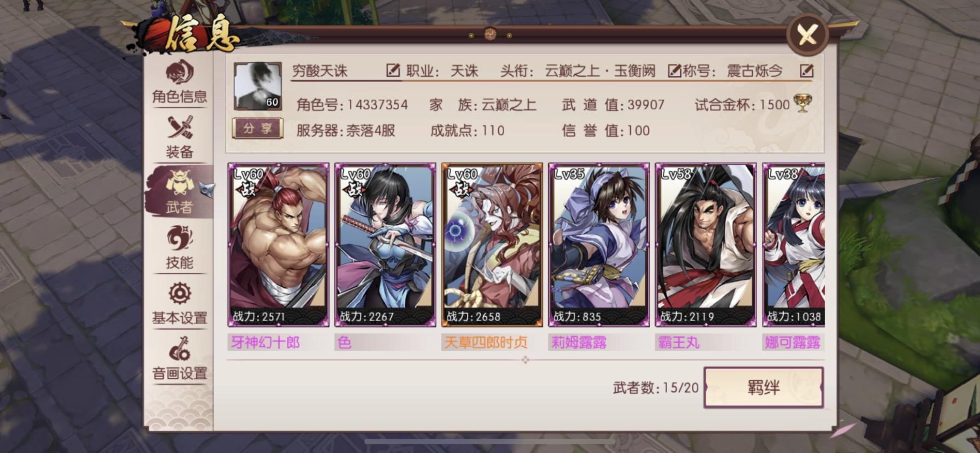Image resolution: width=980 pixels, height=453 pixels.
Task: Select the 天草四郎时贞 warrior card
Action: (492, 245)
